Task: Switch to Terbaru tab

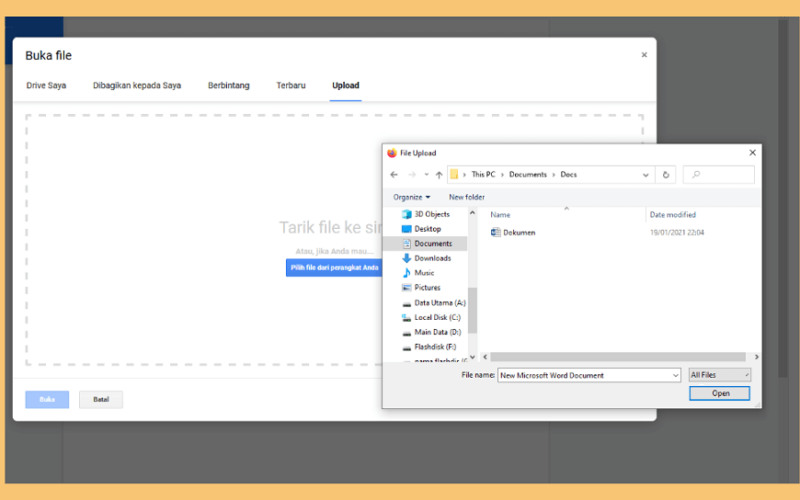Action: [291, 85]
